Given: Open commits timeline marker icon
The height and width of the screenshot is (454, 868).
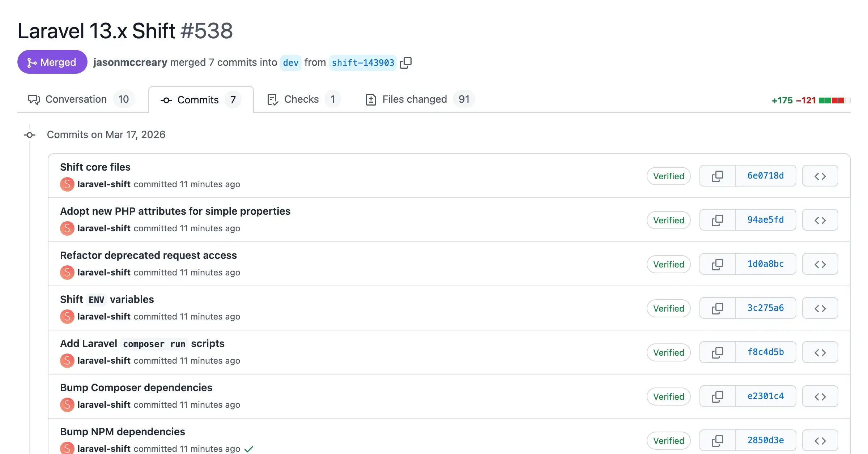Looking at the screenshot, I should tap(29, 135).
